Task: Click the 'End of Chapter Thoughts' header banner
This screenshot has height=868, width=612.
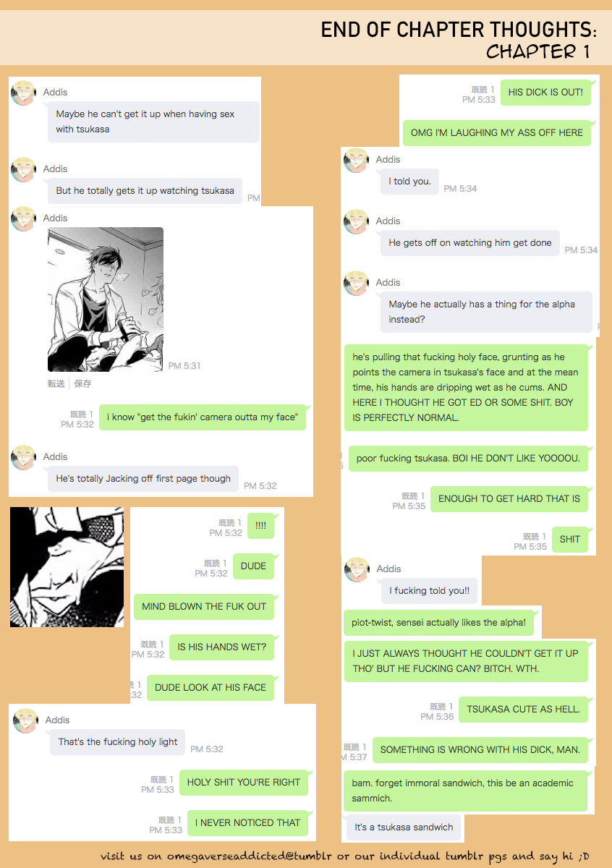Action: [306, 38]
